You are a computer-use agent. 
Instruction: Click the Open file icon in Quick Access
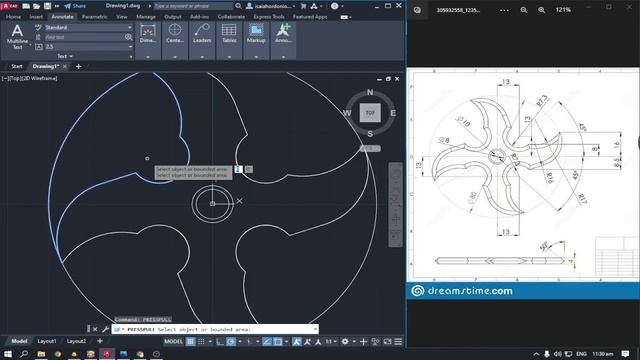coord(37,6)
